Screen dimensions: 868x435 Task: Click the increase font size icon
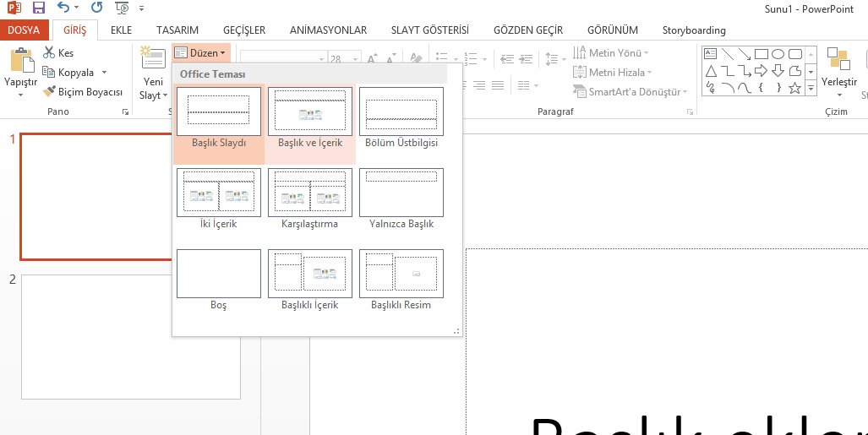pos(373,58)
